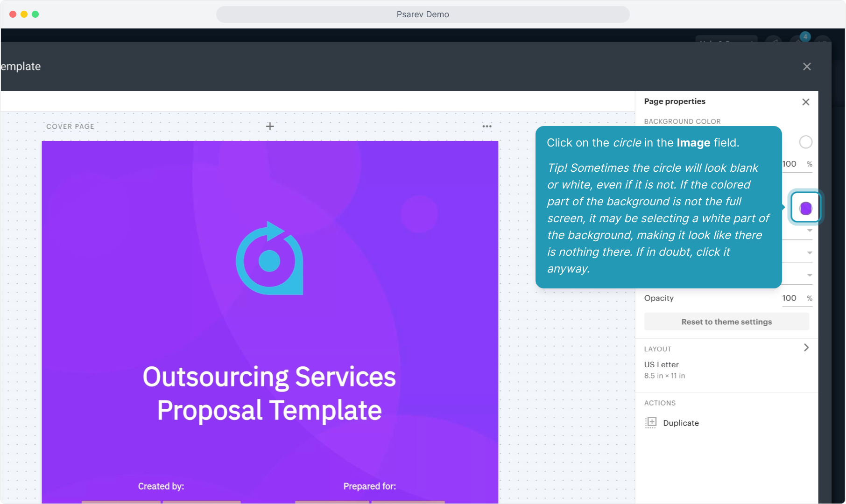846x504 pixels.
Task: Click the Psarev Demo title bar
Action: point(423,14)
